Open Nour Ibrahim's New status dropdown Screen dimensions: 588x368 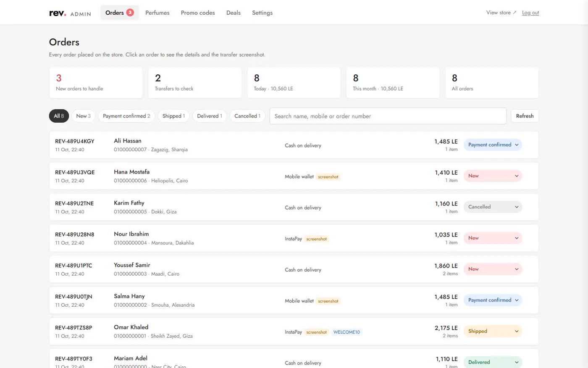[493, 238]
